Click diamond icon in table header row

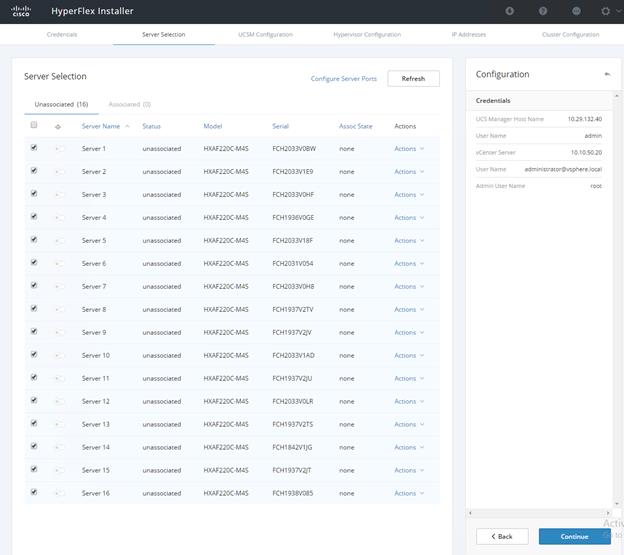(58, 127)
